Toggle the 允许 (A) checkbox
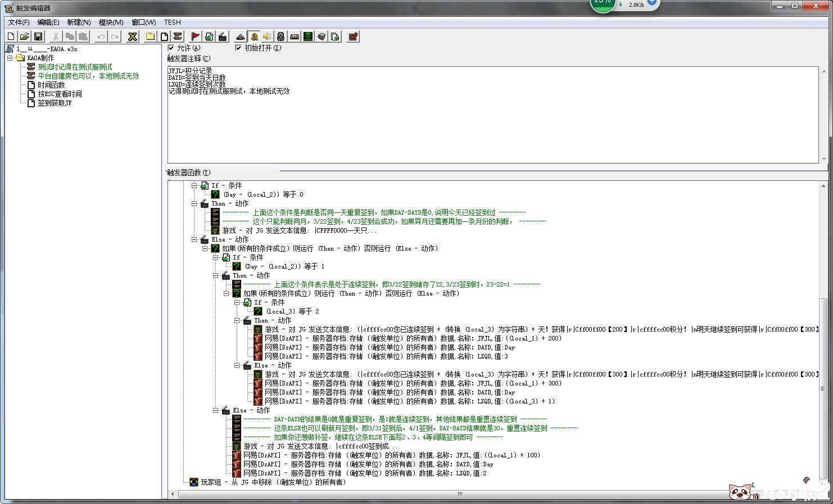Viewport: 833px width, 504px height. (171, 48)
